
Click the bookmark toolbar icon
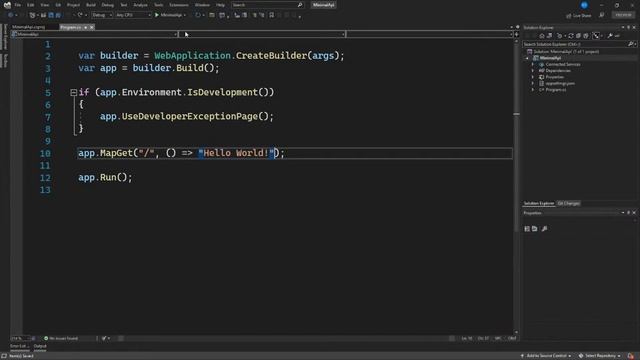(x=271, y=15)
